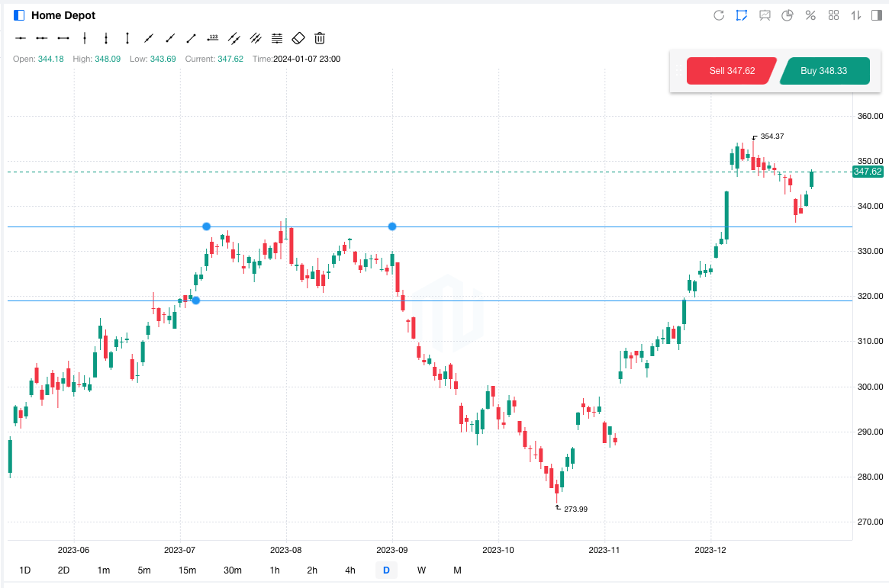The height and width of the screenshot is (588, 889).
Task: Select the Fibonacci horizontal lines tool
Action: click(x=277, y=37)
